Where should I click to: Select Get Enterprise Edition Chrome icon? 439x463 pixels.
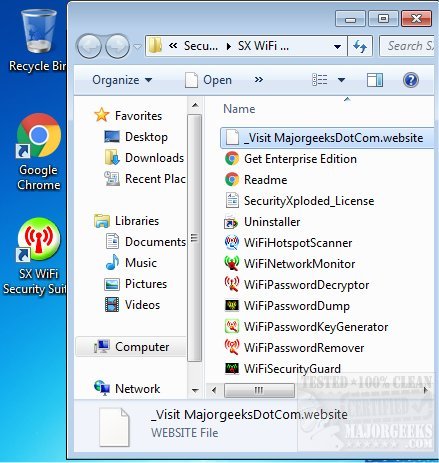click(232, 159)
